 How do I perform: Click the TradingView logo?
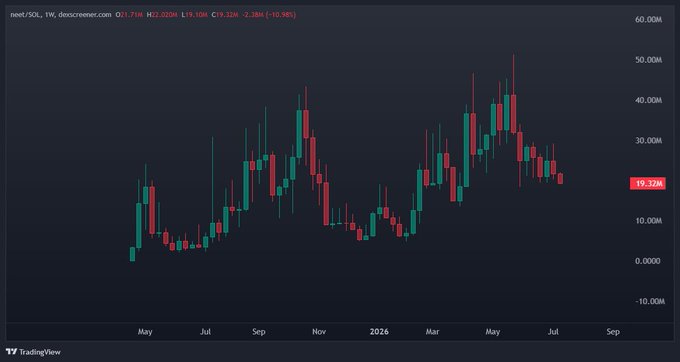[x=33, y=352]
